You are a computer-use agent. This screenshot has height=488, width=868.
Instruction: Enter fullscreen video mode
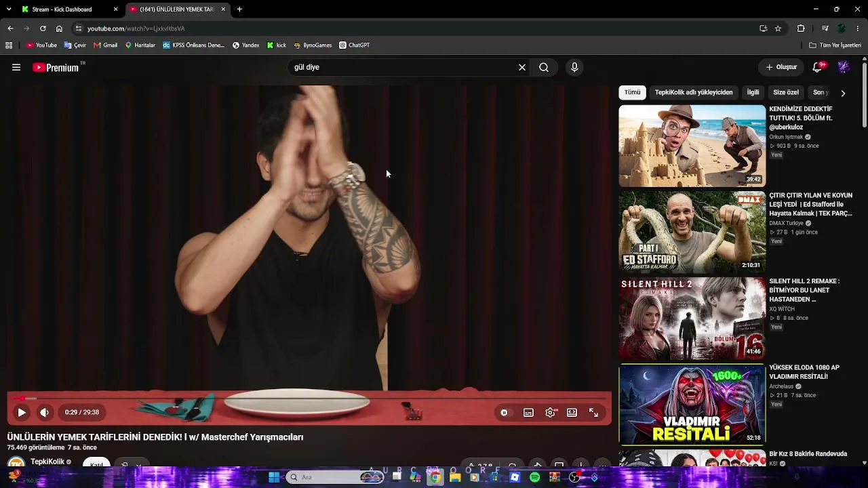[593, 412]
